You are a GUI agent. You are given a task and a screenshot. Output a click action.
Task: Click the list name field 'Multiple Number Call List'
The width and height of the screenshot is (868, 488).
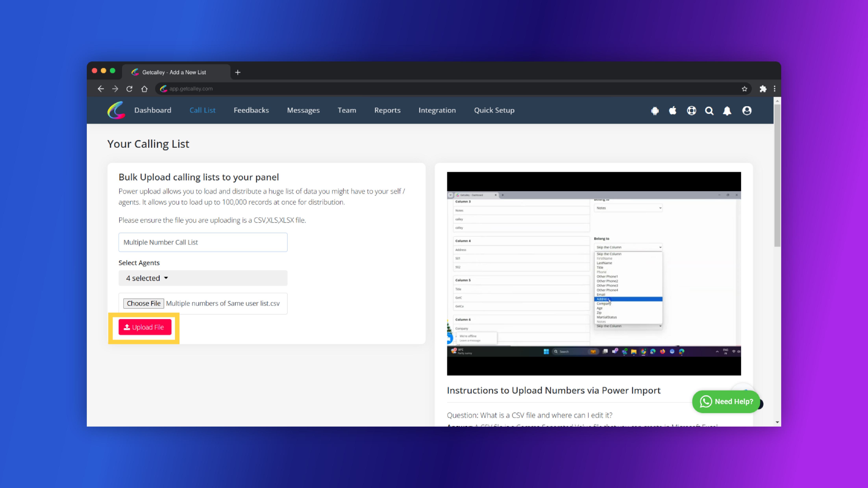coord(203,242)
